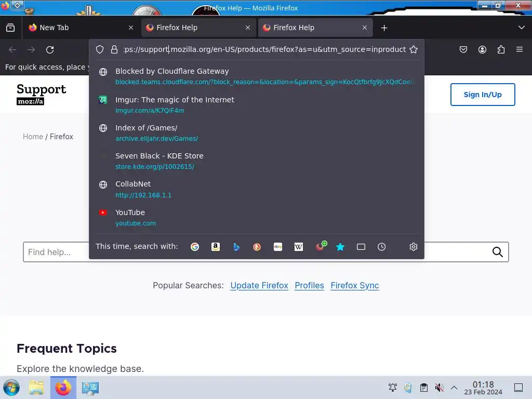The height and width of the screenshot is (399, 532).
Task: Open Save to Pocket
Action: (463, 49)
